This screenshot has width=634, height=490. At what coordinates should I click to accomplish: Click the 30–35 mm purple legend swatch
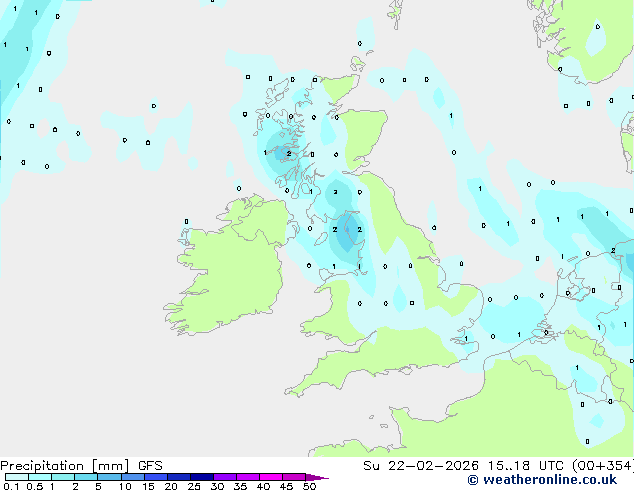pyautogui.click(x=225, y=477)
